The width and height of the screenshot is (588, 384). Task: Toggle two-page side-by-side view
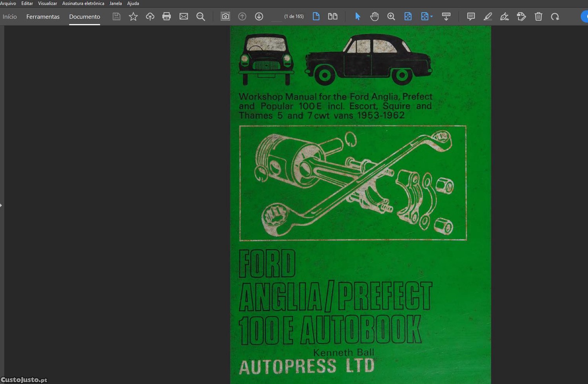[x=332, y=16]
